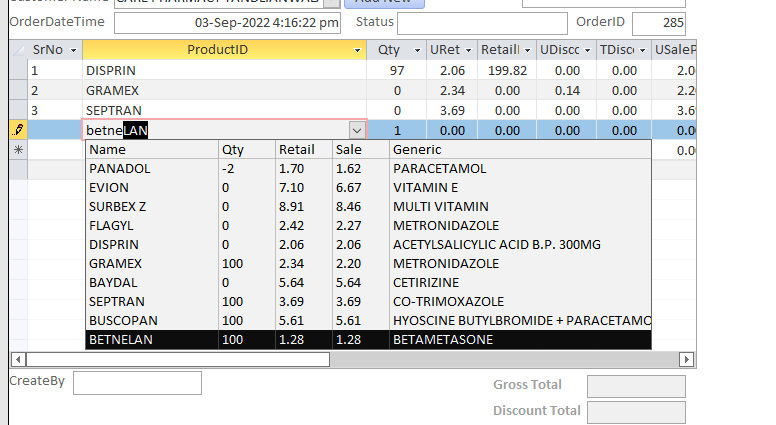Click SEPTRAN cell in row 3
Screen dimensions: 776x425
(x=224, y=110)
